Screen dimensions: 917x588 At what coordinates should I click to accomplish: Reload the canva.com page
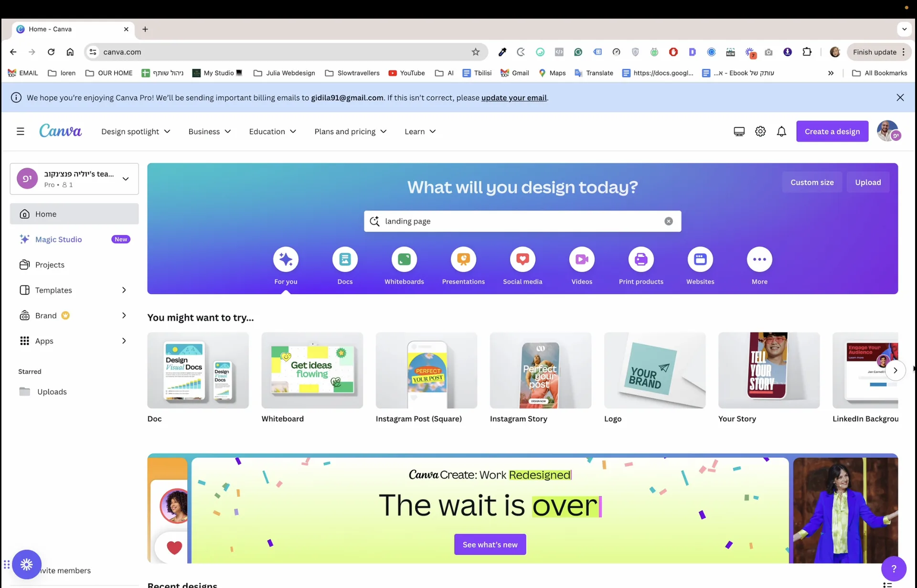51,52
